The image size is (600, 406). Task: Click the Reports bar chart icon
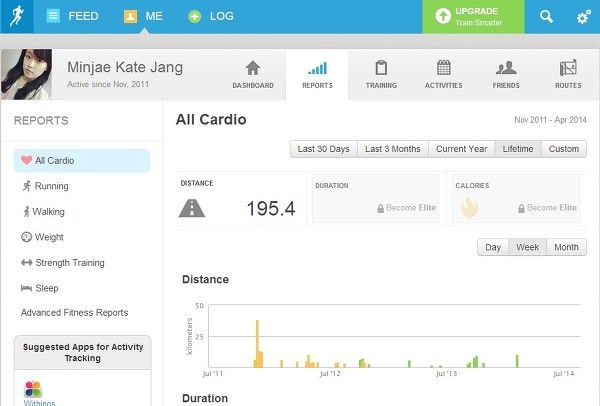pyautogui.click(x=318, y=68)
